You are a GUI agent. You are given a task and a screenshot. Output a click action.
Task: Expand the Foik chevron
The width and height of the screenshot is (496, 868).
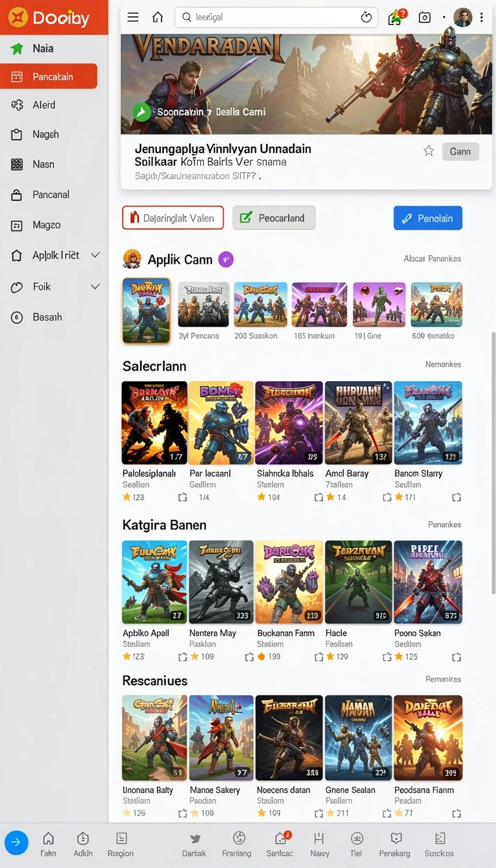point(95,286)
